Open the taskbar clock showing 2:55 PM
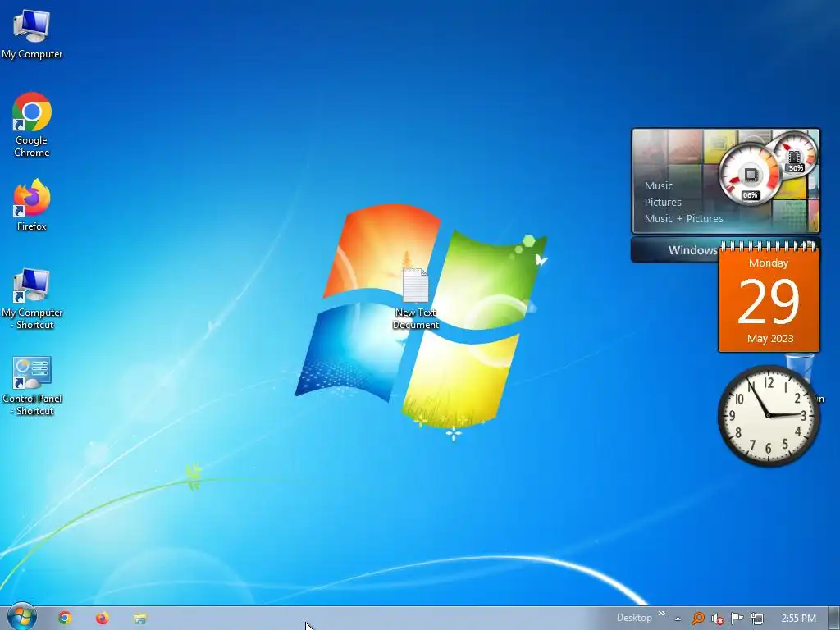840x630 pixels. click(798, 619)
